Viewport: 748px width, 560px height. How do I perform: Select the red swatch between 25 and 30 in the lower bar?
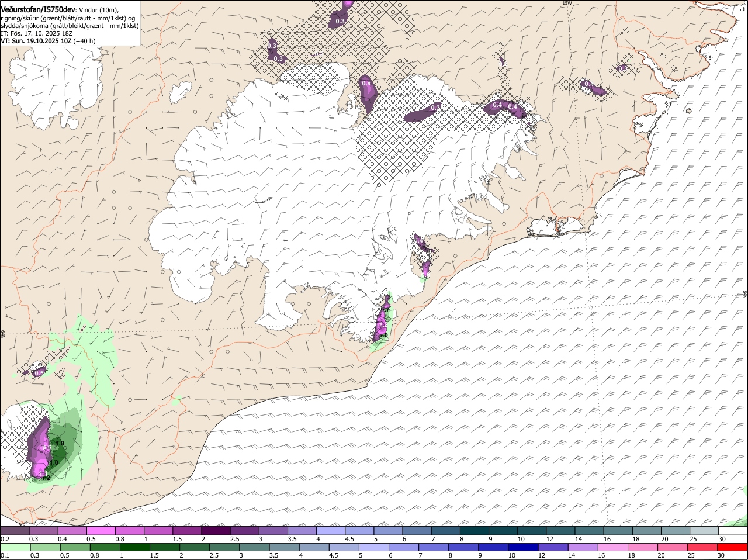point(704,547)
